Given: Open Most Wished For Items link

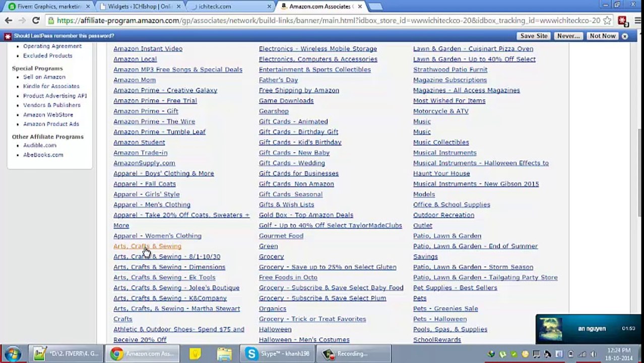Looking at the screenshot, I should 449,100.
